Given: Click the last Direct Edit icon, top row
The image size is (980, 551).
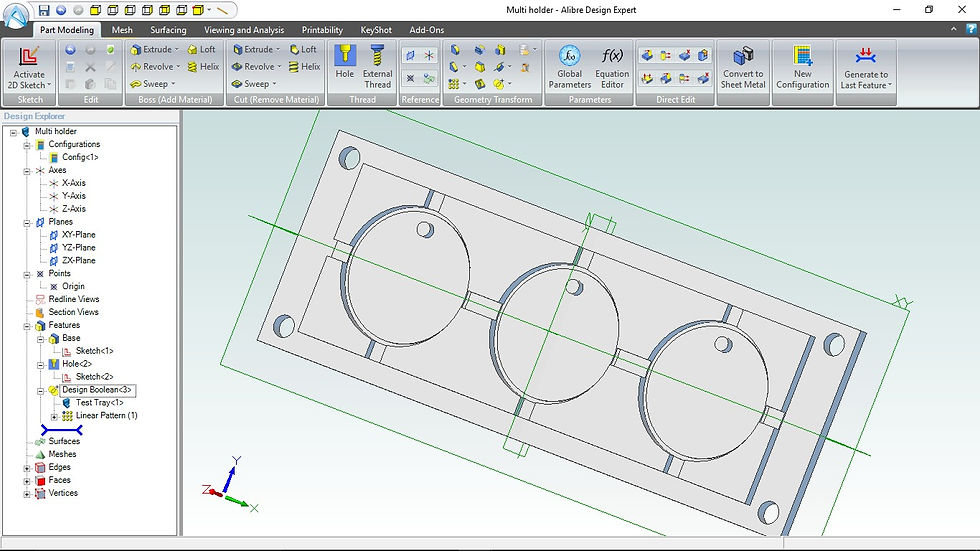Looking at the screenshot, I should tap(703, 56).
